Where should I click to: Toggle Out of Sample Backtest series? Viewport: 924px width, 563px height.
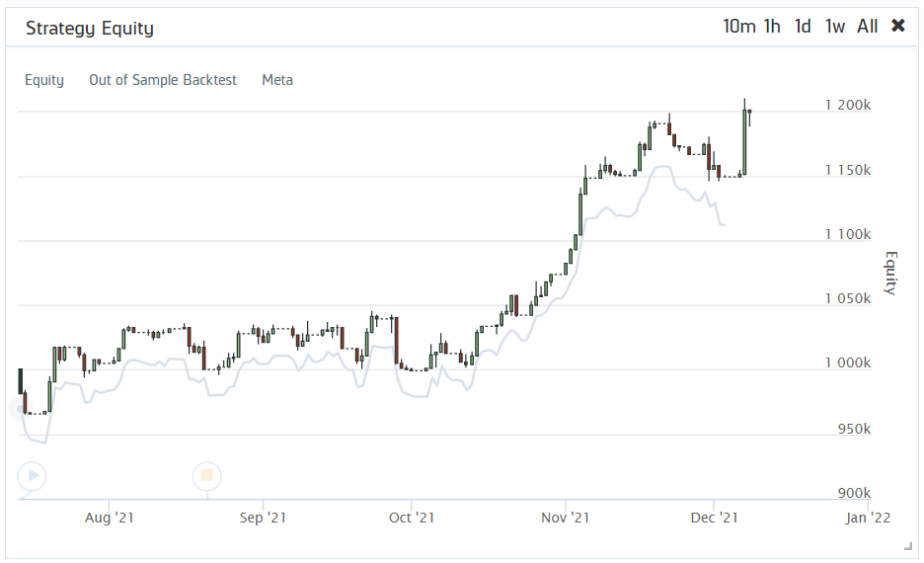(x=163, y=80)
